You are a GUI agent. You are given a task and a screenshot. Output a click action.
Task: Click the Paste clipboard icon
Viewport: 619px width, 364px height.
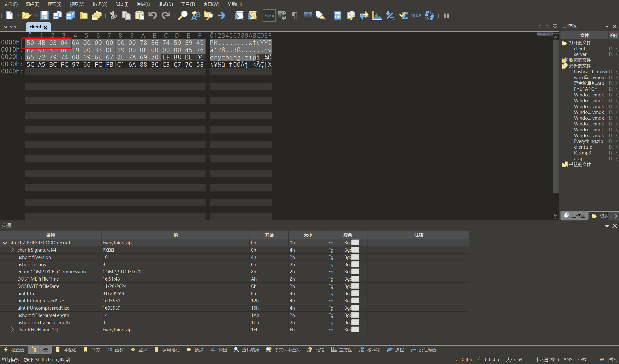[x=140, y=15]
